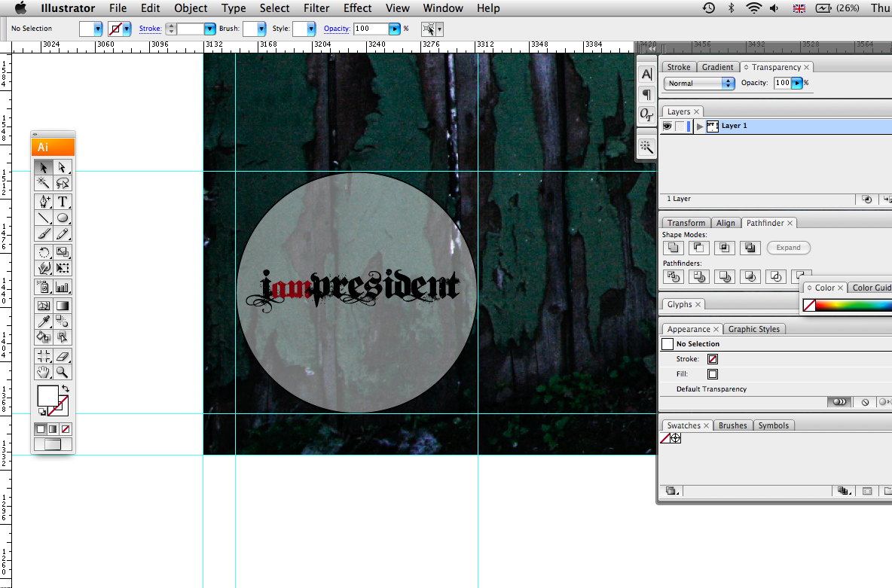This screenshot has height=588, width=892.
Task: Select the Column Graph tool
Action: coord(62,287)
